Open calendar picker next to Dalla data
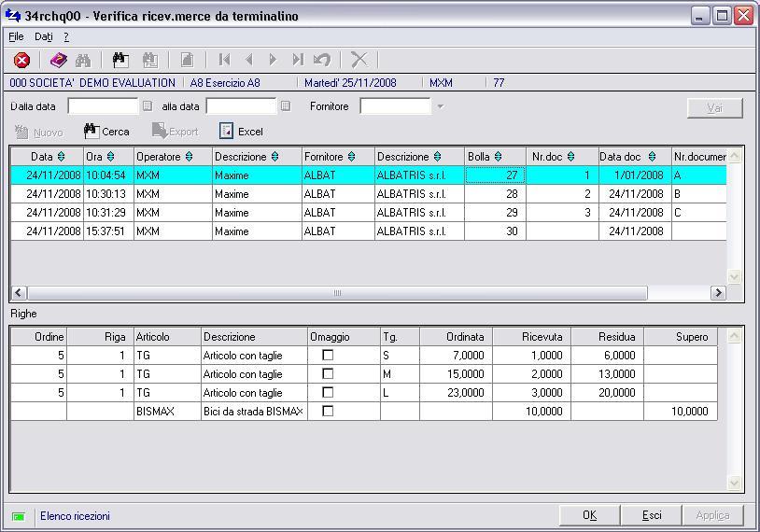This screenshot has height=532, width=760. coord(148,106)
